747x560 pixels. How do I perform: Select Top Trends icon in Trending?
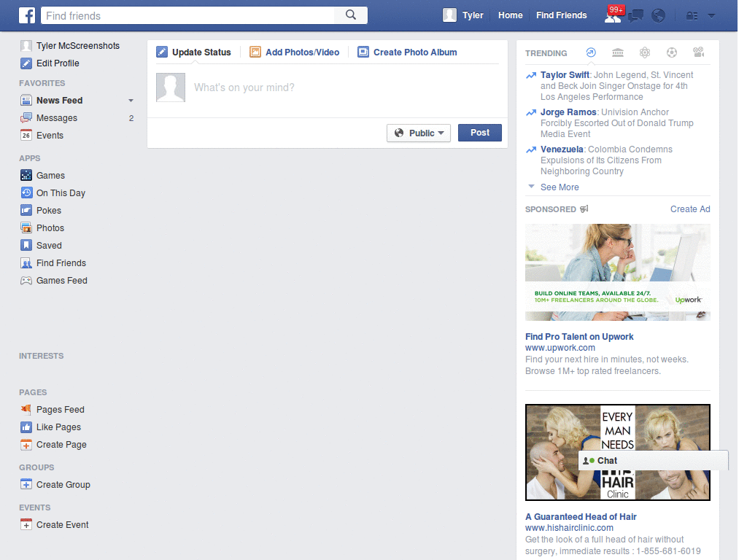pyautogui.click(x=591, y=52)
